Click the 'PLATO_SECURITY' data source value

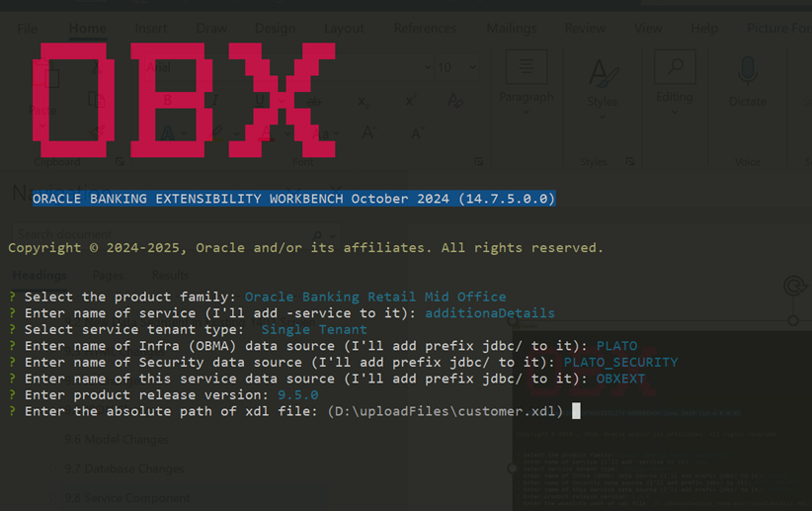[620, 363]
